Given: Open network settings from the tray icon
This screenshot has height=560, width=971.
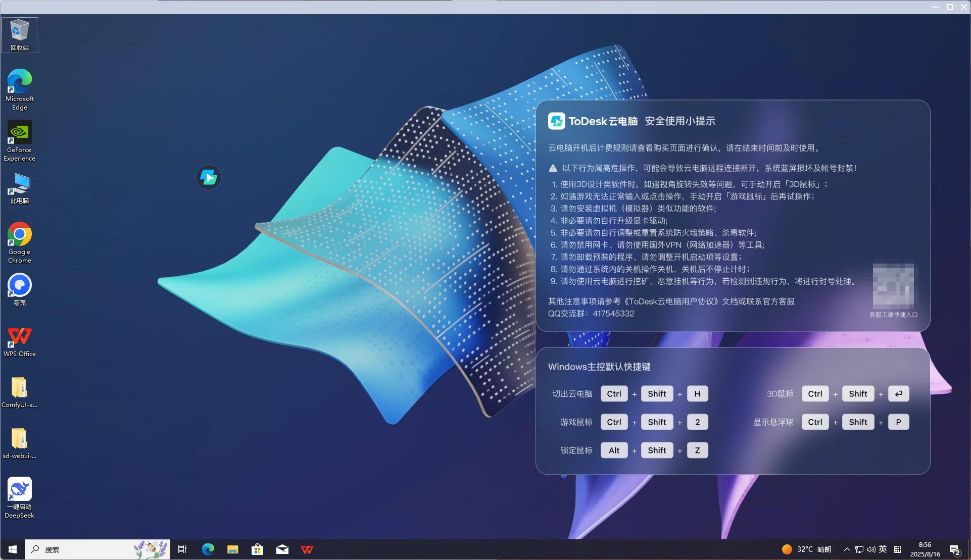Looking at the screenshot, I should (859, 549).
